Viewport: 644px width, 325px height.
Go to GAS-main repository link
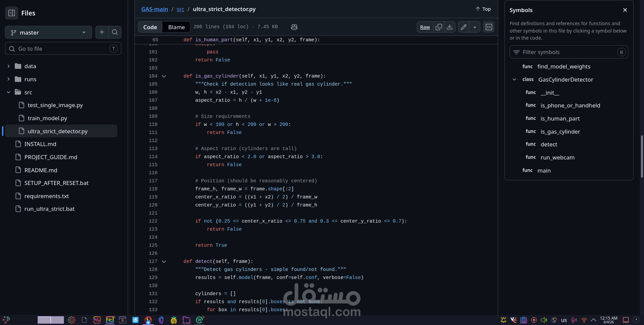click(x=155, y=9)
